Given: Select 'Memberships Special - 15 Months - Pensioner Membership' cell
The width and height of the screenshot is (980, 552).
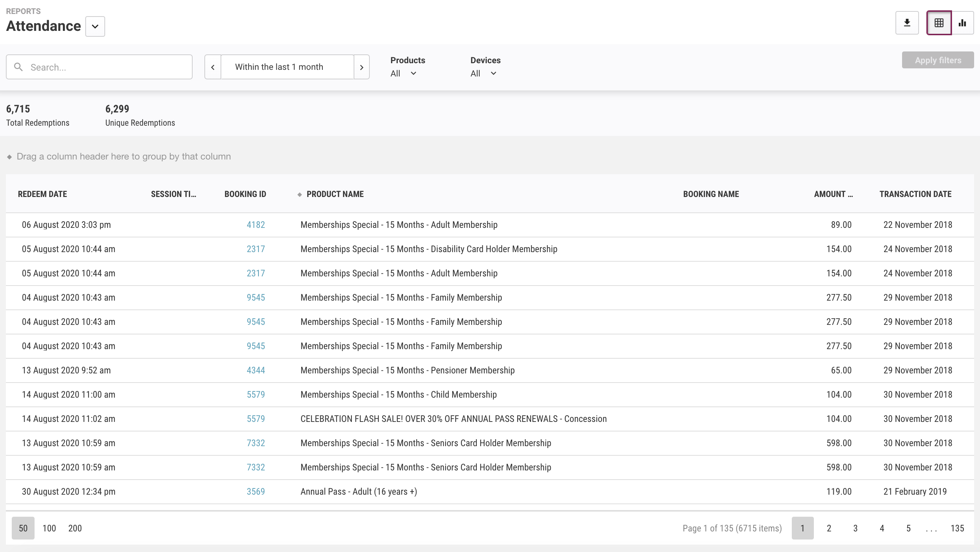Looking at the screenshot, I should point(407,370).
